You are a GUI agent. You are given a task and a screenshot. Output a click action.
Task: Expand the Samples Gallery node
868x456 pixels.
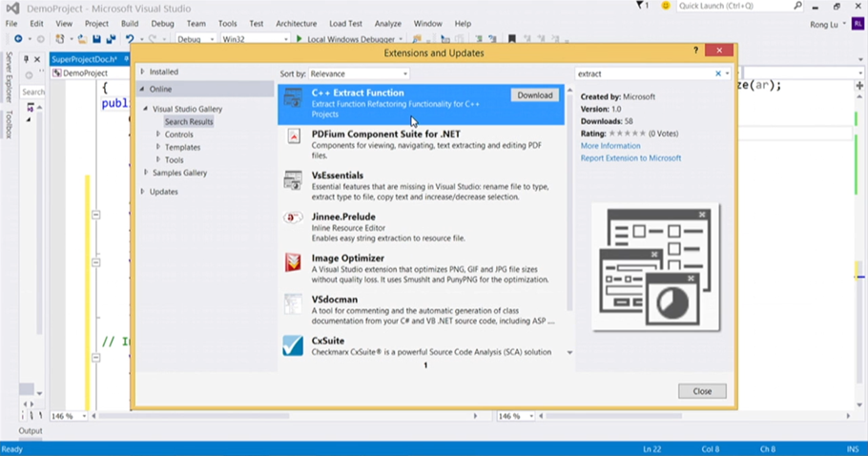pos(146,172)
